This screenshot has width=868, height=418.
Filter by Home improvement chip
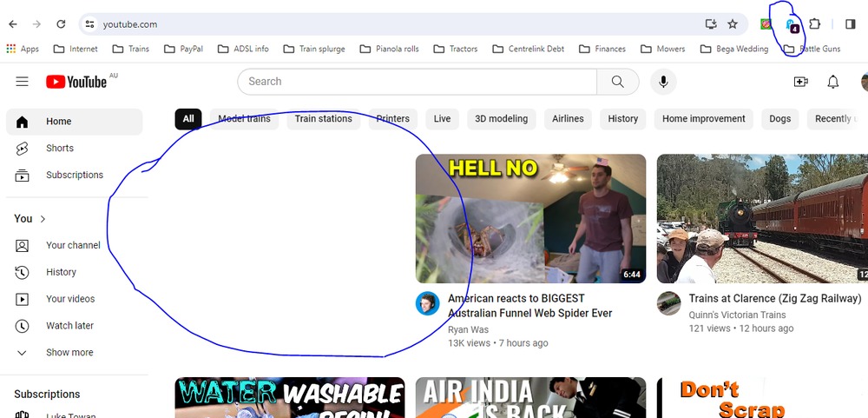click(x=704, y=119)
